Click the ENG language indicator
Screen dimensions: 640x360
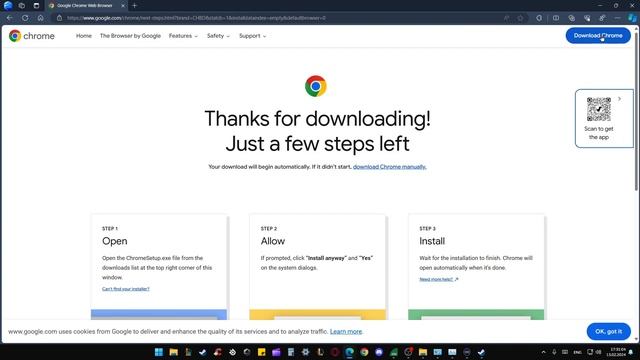click(x=577, y=352)
